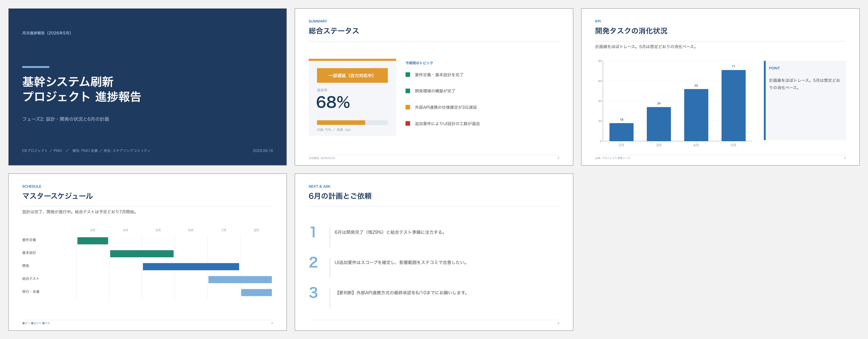
Task: Click the SCHEDULE section tag
Action: point(32,186)
